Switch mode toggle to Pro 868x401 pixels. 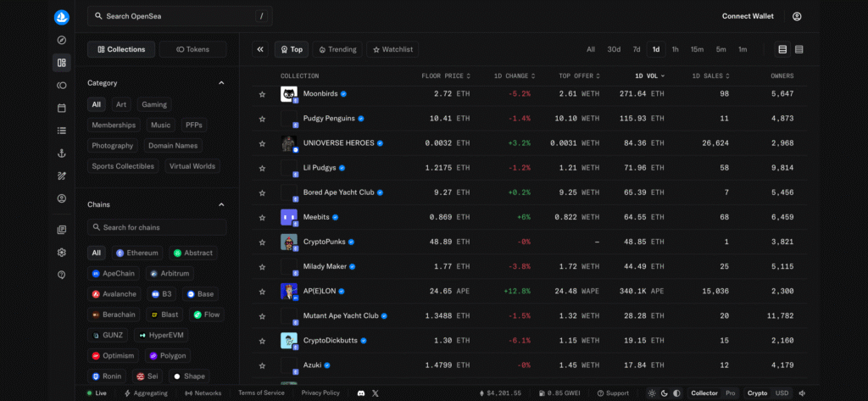730,393
